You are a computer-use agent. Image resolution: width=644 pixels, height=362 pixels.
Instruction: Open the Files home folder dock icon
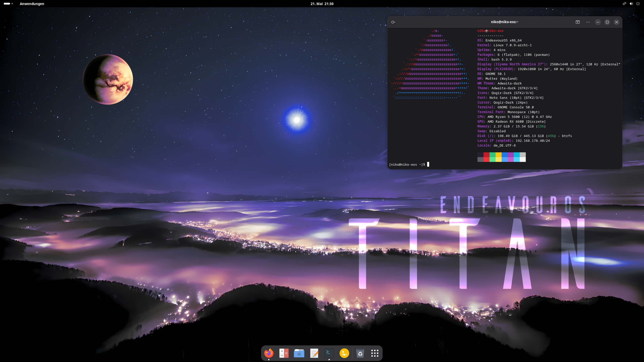pyautogui.click(x=299, y=353)
